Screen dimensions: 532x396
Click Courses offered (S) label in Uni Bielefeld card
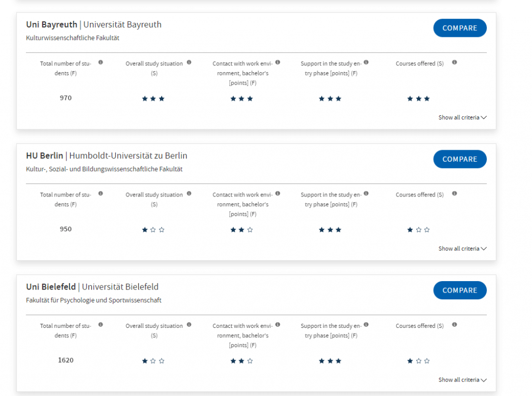click(420, 326)
